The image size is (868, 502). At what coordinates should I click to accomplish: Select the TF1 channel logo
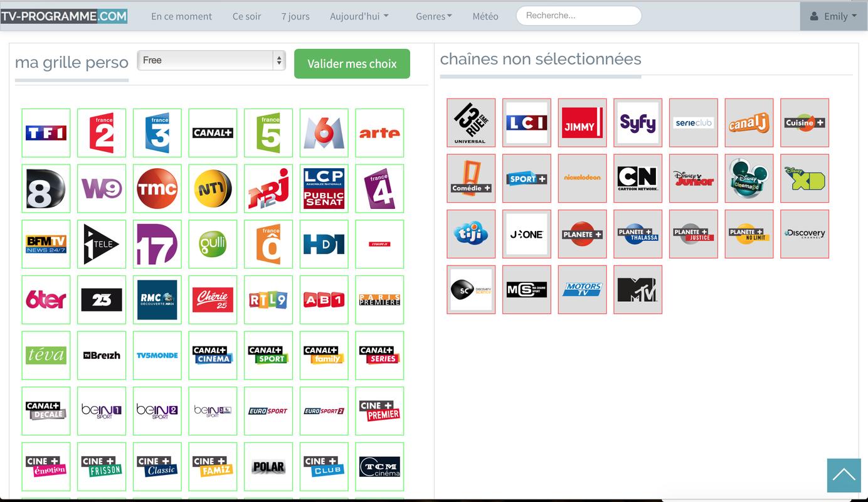pos(46,133)
